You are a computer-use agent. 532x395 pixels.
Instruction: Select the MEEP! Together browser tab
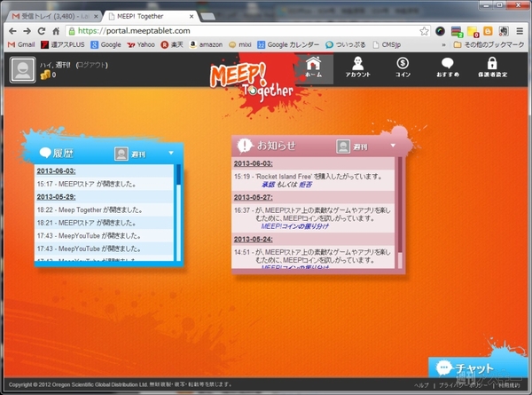click(148, 16)
